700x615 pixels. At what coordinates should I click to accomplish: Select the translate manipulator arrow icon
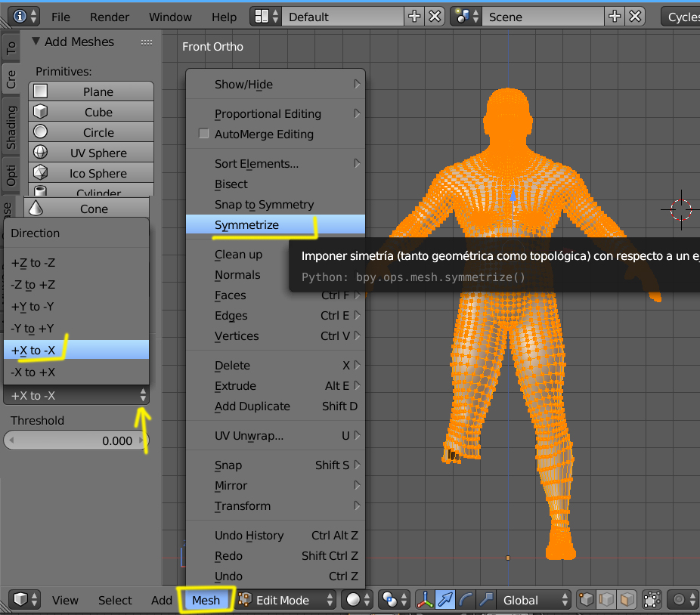pos(446,600)
